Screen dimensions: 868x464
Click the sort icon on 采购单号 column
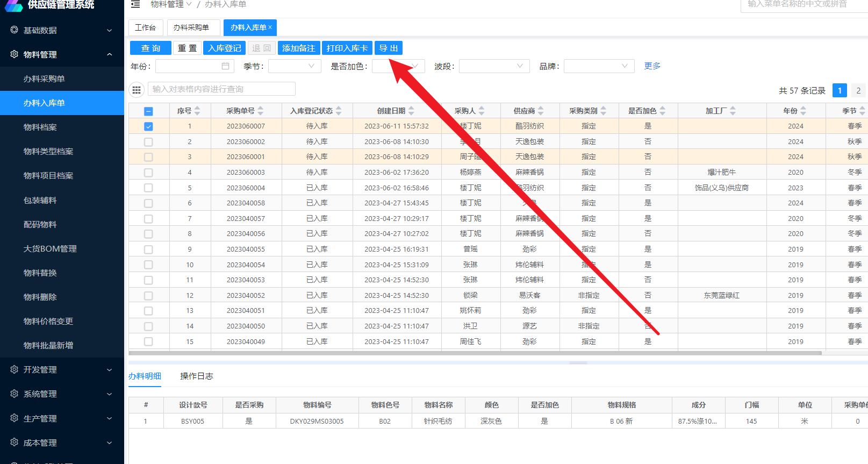tap(261, 111)
